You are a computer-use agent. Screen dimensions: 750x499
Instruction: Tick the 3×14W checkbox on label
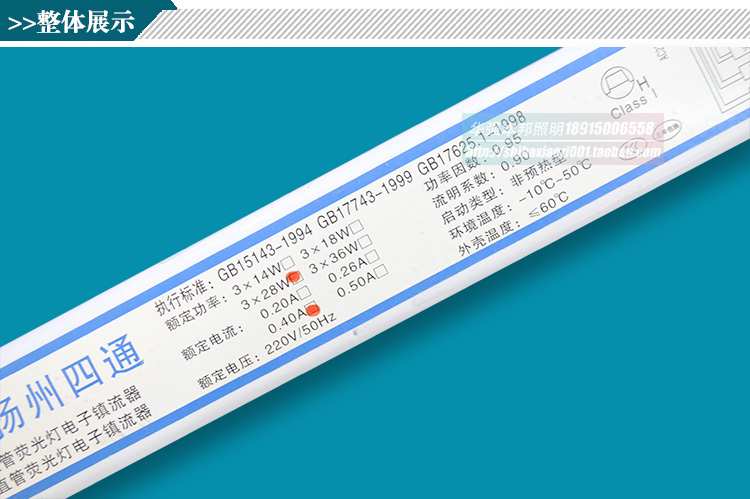288,262
